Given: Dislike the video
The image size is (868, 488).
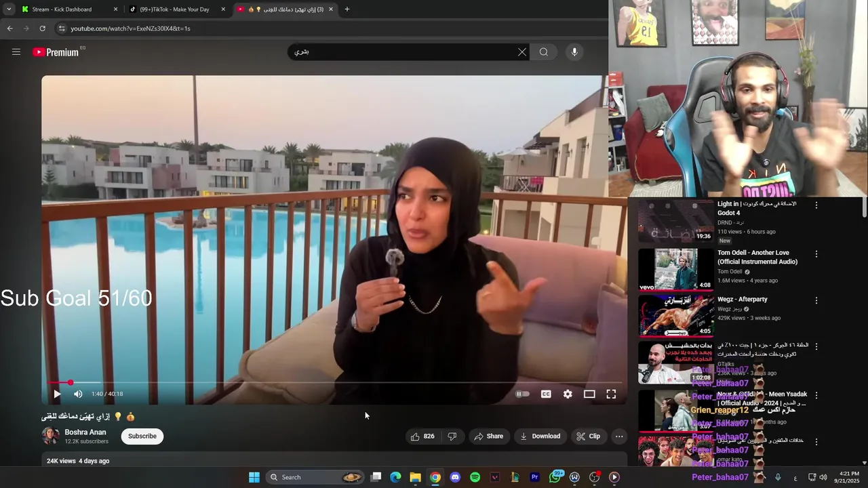Looking at the screenshot, I should [452, 436].
